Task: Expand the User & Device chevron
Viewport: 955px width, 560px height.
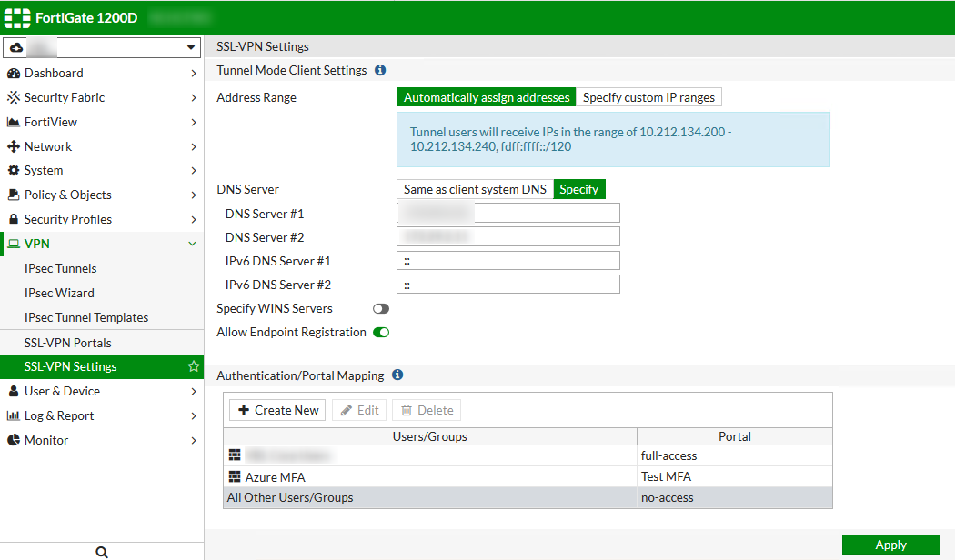Action: coord(194,392)
